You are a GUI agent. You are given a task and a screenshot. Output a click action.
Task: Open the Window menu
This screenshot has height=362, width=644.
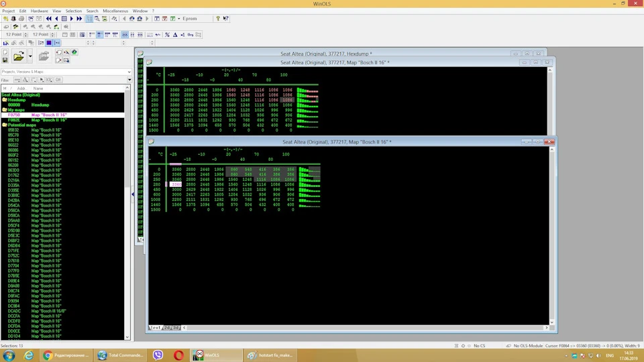coord(140,11)
